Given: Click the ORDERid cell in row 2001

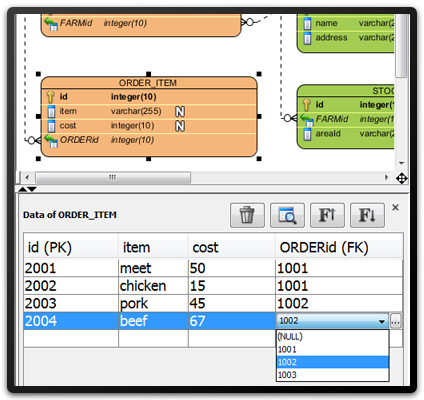Looking at the screenshot, I should (339, 268).
